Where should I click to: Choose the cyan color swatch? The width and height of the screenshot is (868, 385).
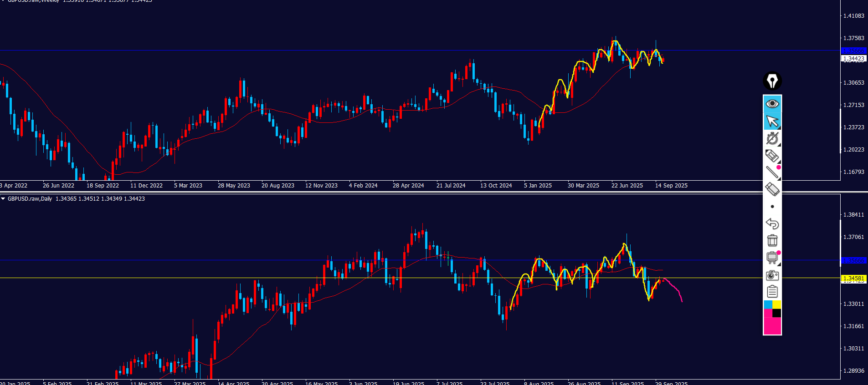pyautogui.click(x=768, y=304)
